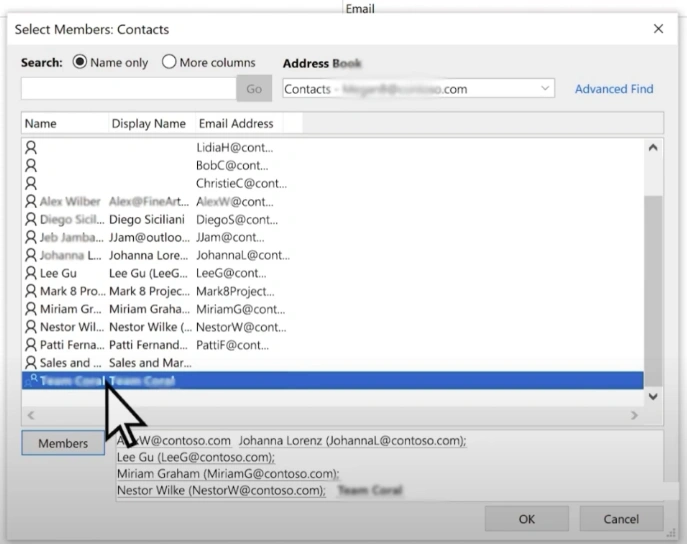
Task: Click contact icon beside Diego Siciliani
Action: click(31, 219)
